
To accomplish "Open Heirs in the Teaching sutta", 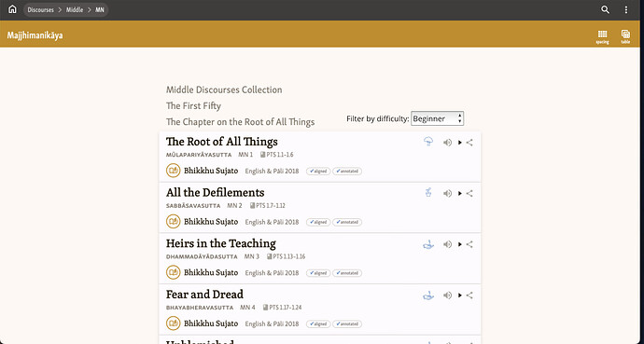I will pos(221,243).
